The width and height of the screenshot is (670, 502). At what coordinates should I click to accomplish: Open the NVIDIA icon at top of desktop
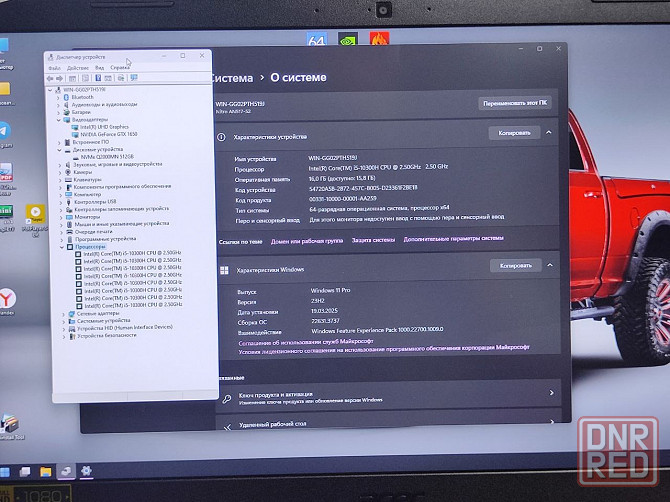(x=348, y=39)
